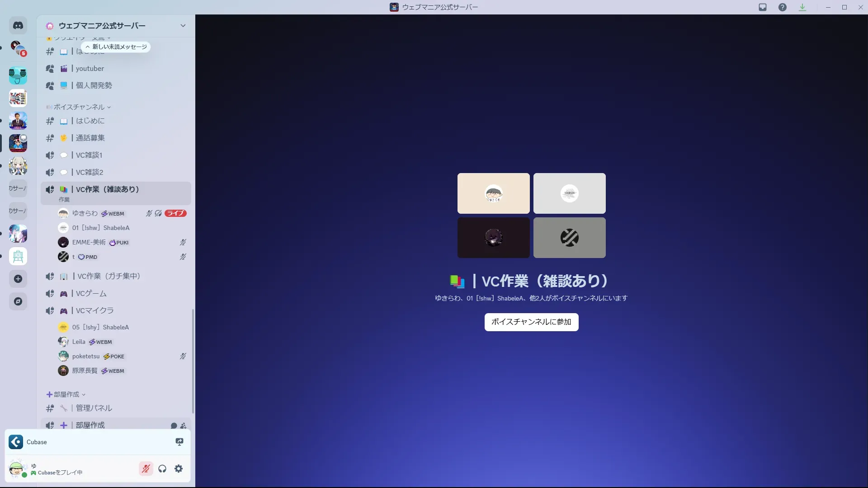The image size is (868, 488).
Task: Toggle headphones deafen in user panel
Action: pos(162,469)
